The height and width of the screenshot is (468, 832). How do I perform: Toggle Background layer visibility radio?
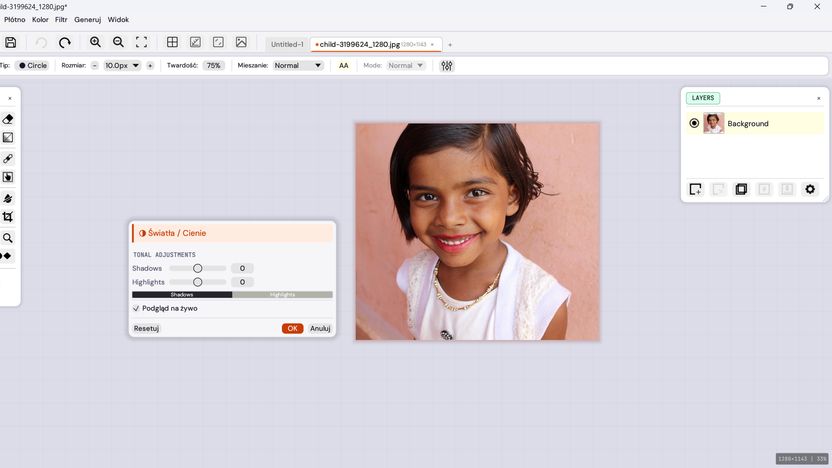pyautogui.click(x=694, y=123)
